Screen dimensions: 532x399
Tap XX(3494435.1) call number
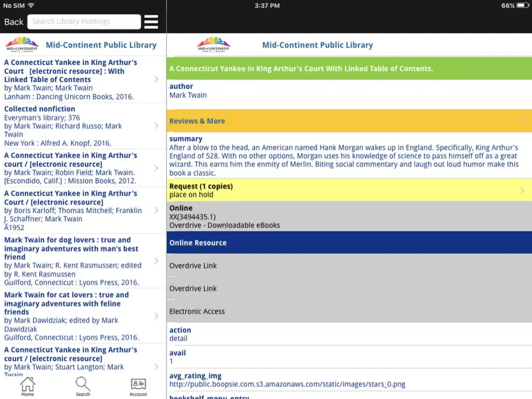coord(192,217)
